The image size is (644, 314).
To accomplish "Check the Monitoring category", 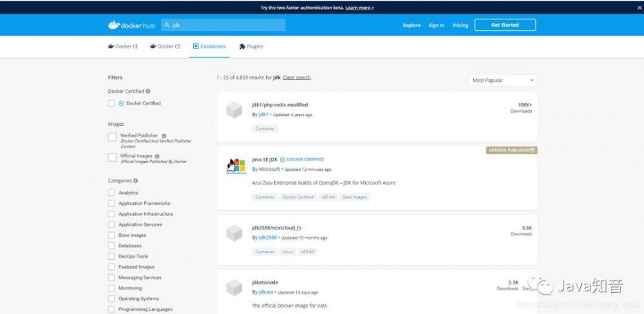I will 111,288.
